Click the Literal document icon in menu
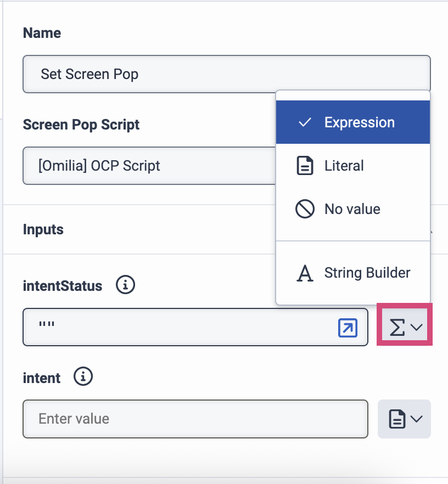This screenshot has height=484, width=448. click(305, 166)
